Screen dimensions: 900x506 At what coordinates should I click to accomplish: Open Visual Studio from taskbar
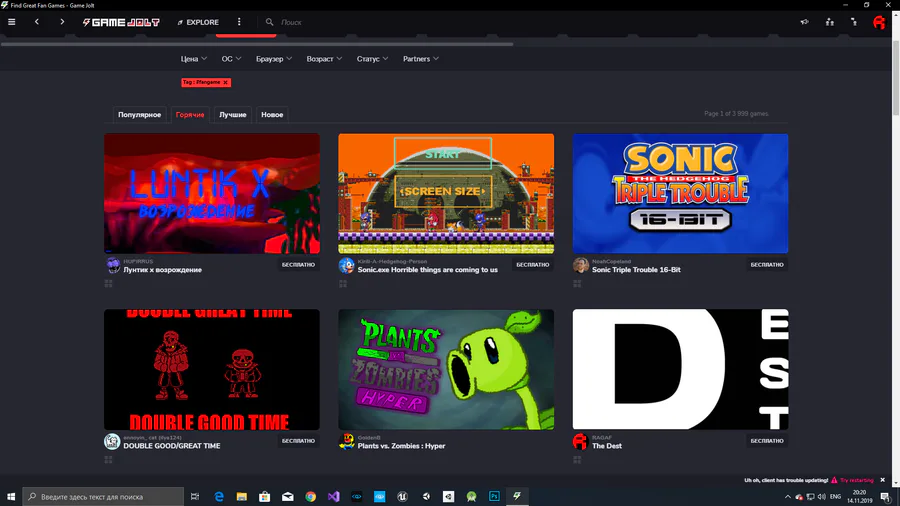pos(333,496)
